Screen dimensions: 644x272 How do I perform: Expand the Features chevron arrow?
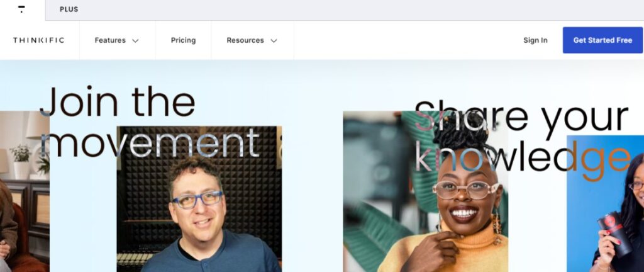pyautogui.click(x=135, y=41)
